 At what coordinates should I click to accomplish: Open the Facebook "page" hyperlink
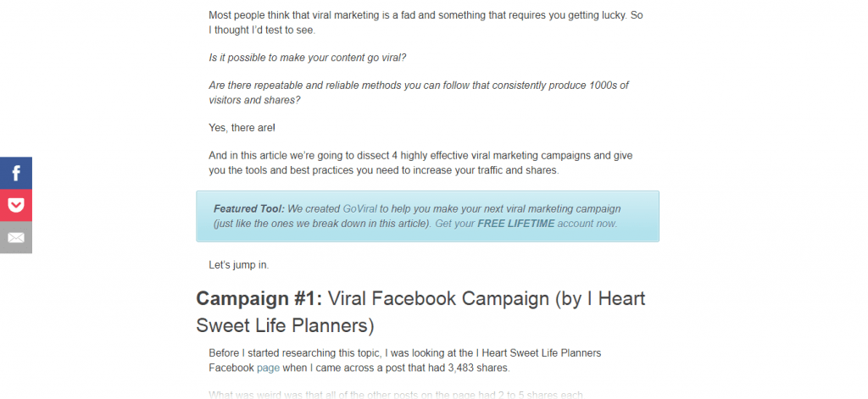click(x=268, y=368)
